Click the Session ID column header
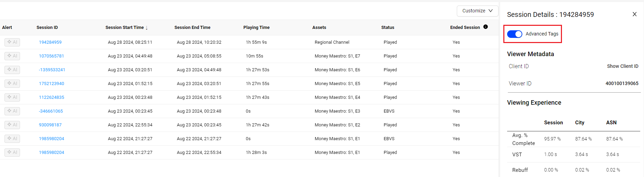Image resolution: width=644 pixels, height=177 pixels. coord(47,27)
